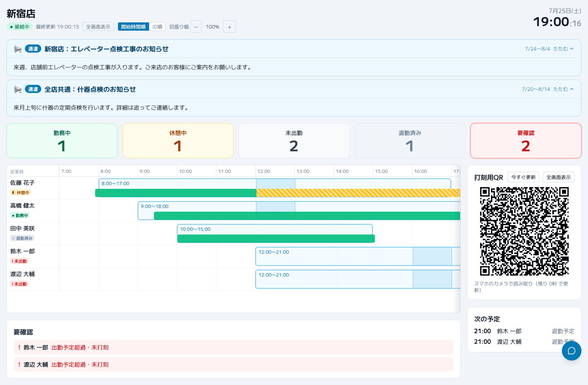
Task: Show QR panel fullscreen via 全画面表示
Action: [559, 177]
